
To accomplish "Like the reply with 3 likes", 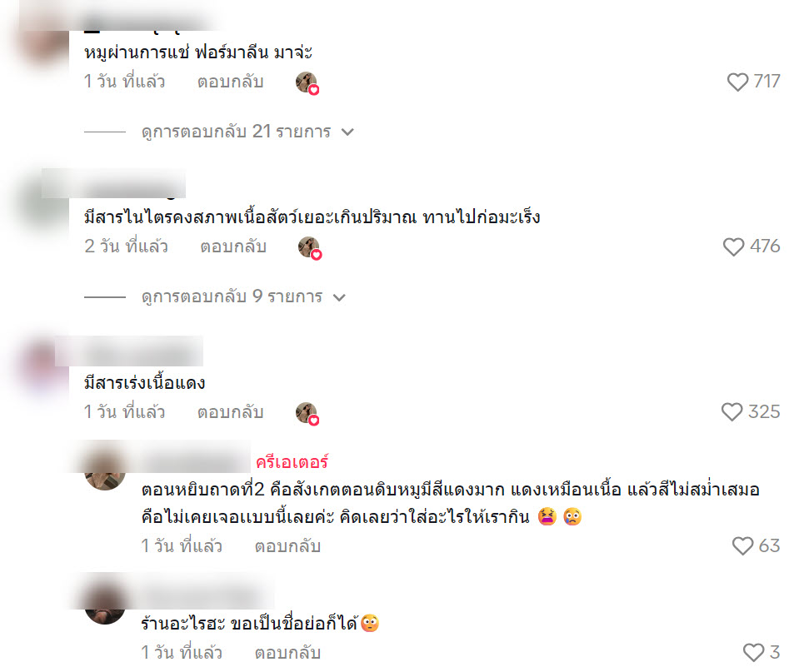I will point(753,653).
